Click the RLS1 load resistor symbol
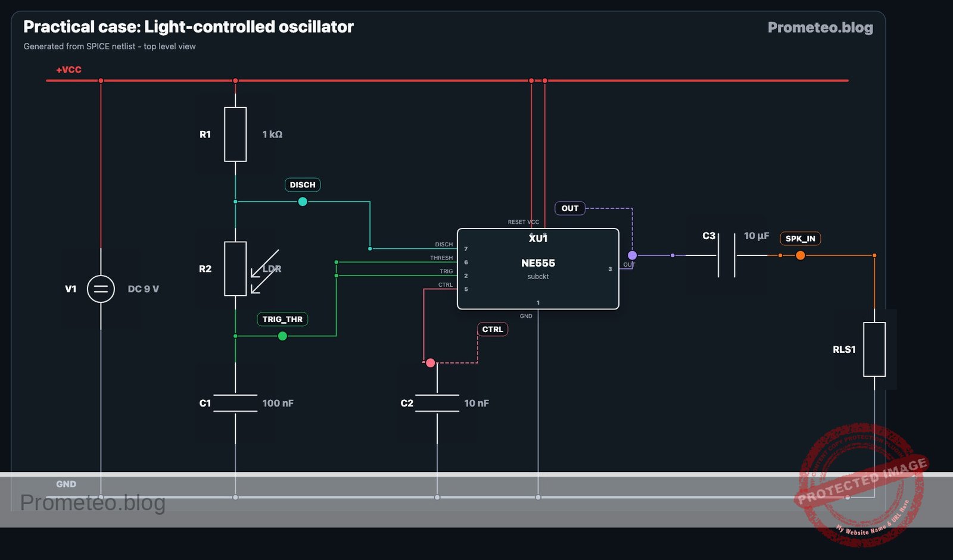This screenshot has height=560, width=953. click(874, 349)
